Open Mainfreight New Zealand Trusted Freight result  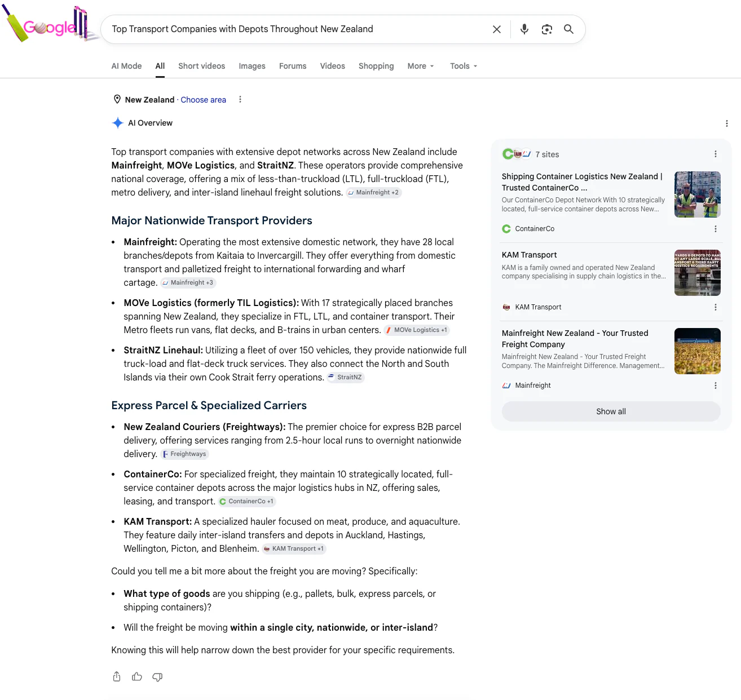[x=575, y=339]
